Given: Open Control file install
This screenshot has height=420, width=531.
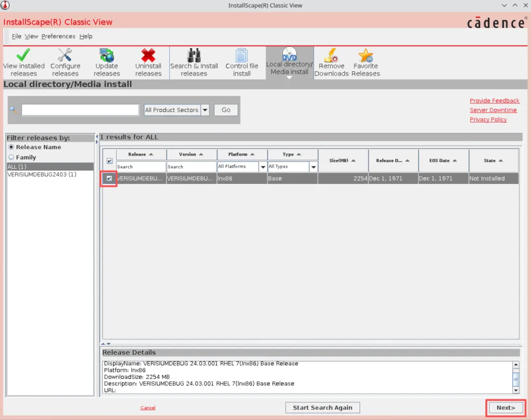Looking at the screenshot, I should [x=242, y=63].
